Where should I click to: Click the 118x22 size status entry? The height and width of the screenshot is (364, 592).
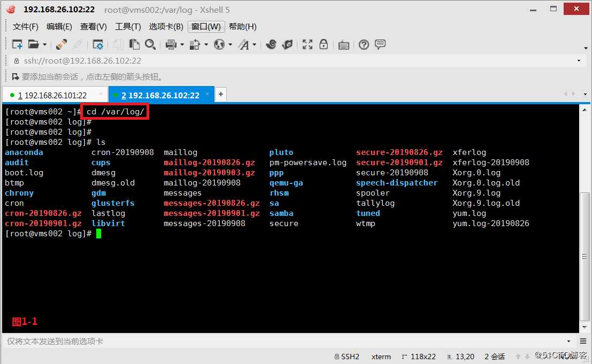pyautogui.click(x=419, y=357)
